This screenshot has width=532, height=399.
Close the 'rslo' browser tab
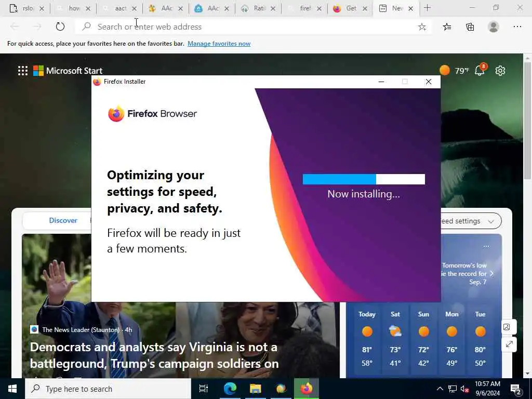(x=42, y=8)
